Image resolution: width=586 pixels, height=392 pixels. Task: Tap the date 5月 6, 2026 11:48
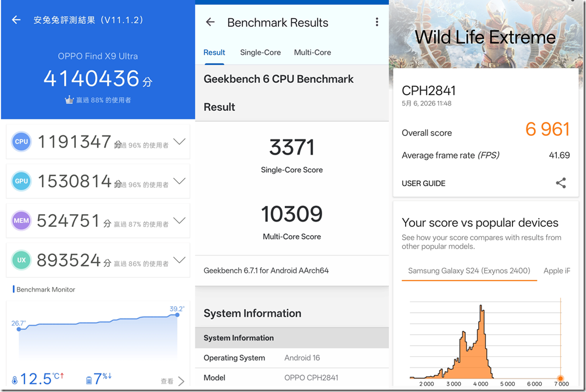click(x=427, y=103)
